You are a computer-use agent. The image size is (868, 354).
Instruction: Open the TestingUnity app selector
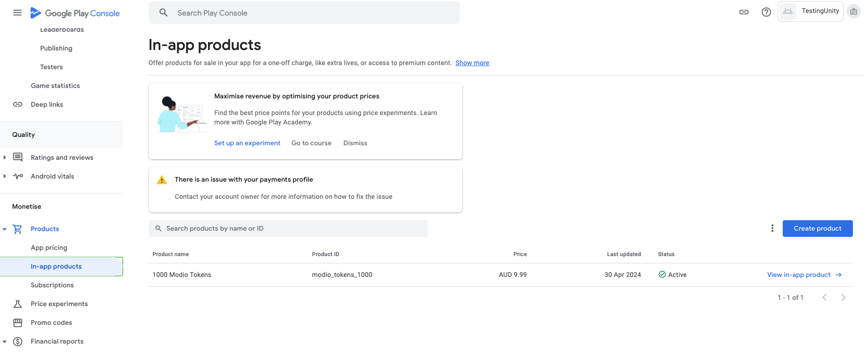point(810,11)
